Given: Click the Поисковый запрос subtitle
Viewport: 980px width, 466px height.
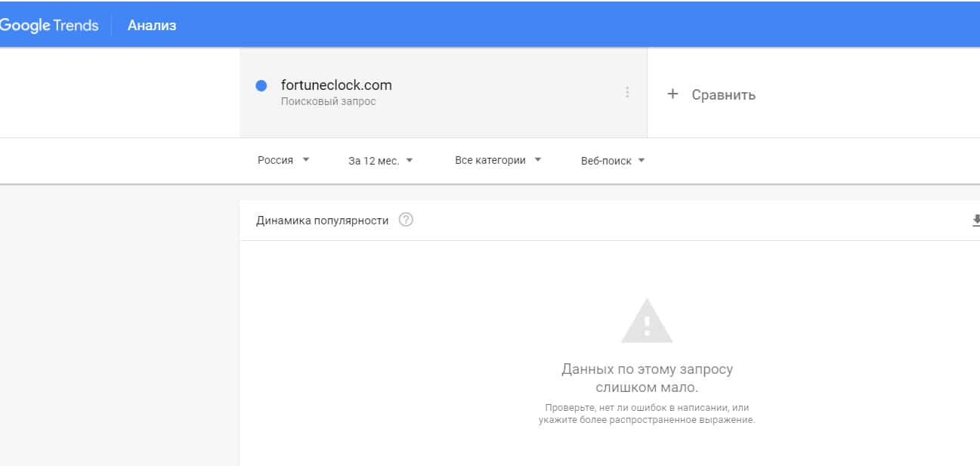Looking at the screenshot, I should click(328, 101).
